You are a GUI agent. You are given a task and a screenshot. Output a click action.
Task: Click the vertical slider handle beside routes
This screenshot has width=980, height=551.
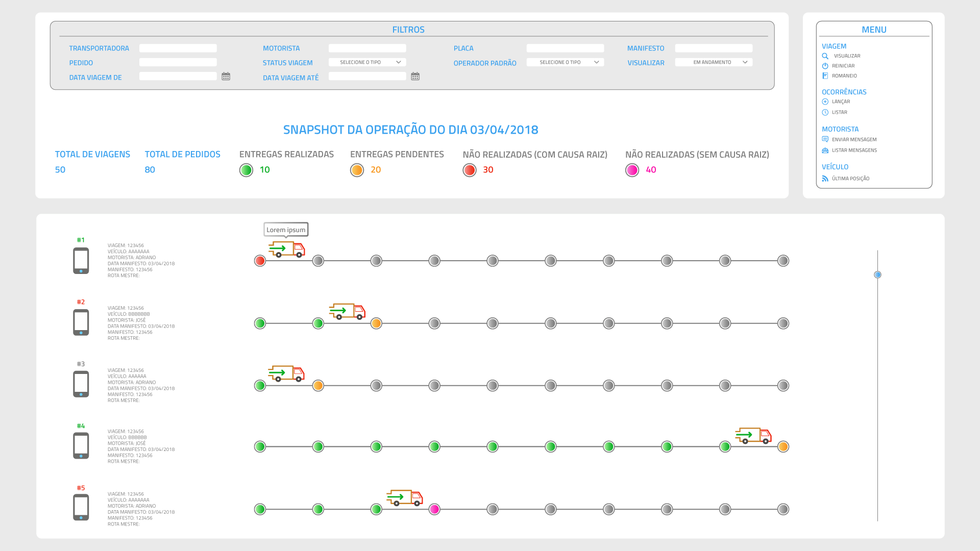point(877,274)
